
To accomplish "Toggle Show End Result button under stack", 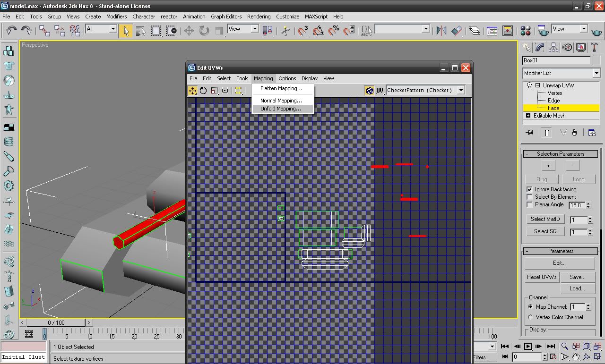I will (546, 133).
